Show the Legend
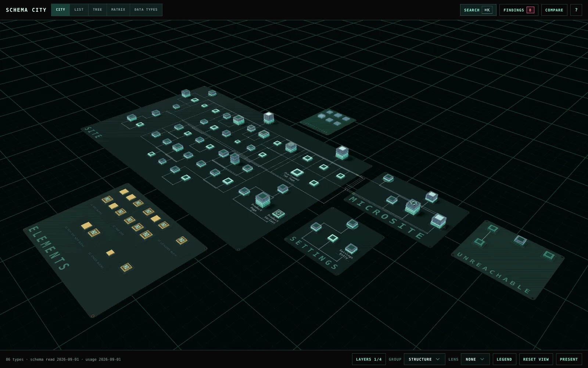588x368 pixels. coord(504,359)
